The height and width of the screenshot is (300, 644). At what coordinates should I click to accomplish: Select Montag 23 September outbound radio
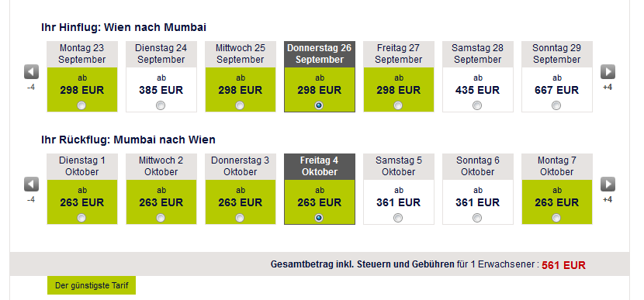coord(81,105)
